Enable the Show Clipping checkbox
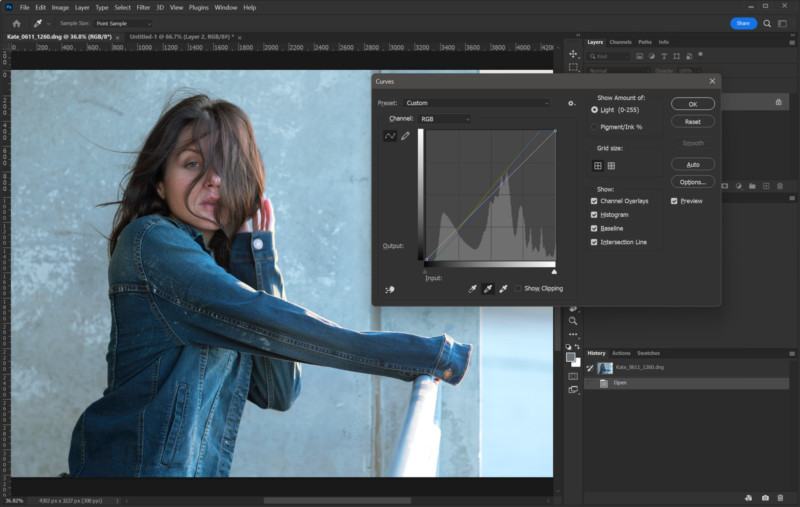 (x=518, y=289)
